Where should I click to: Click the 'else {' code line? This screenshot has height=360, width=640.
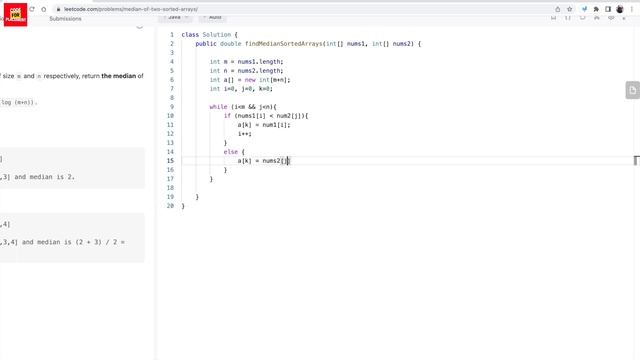point(234,151)
